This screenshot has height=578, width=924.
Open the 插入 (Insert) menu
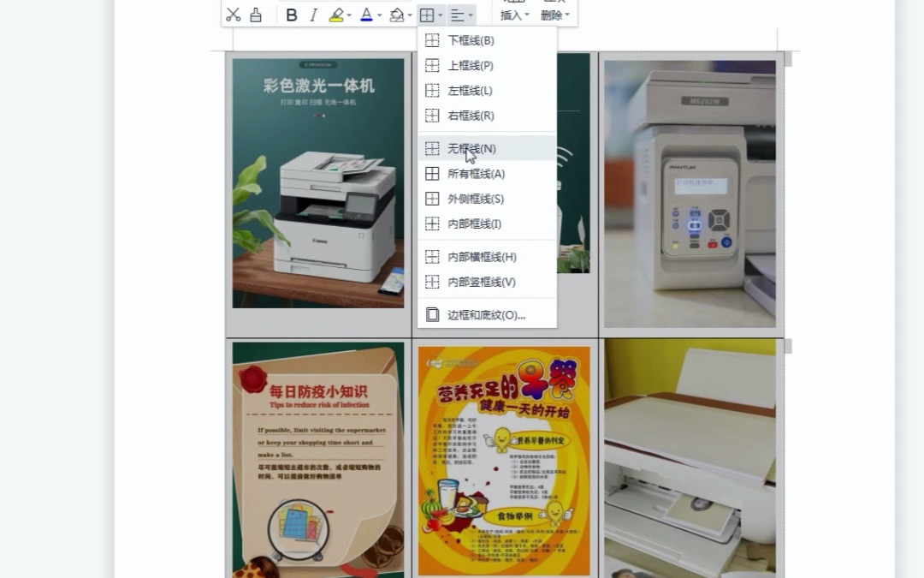coord(512,15)
